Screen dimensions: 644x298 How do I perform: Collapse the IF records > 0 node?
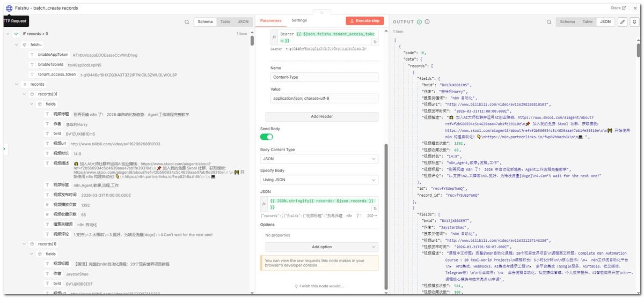point(8,33)
